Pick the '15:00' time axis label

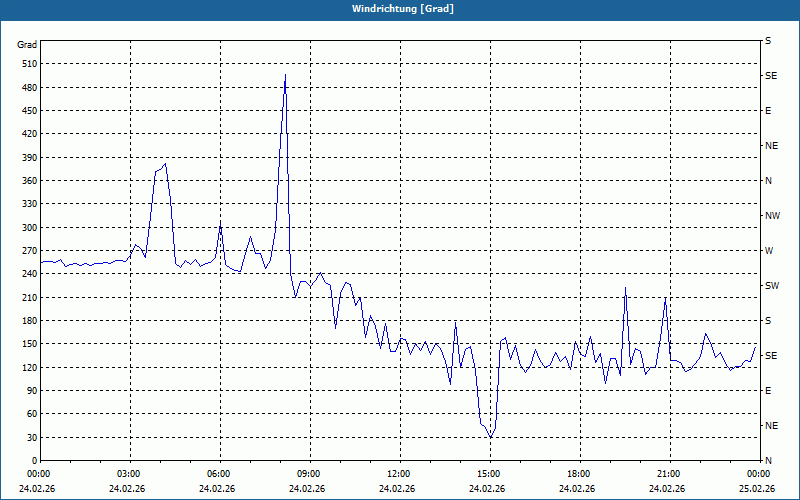(490, 474)
